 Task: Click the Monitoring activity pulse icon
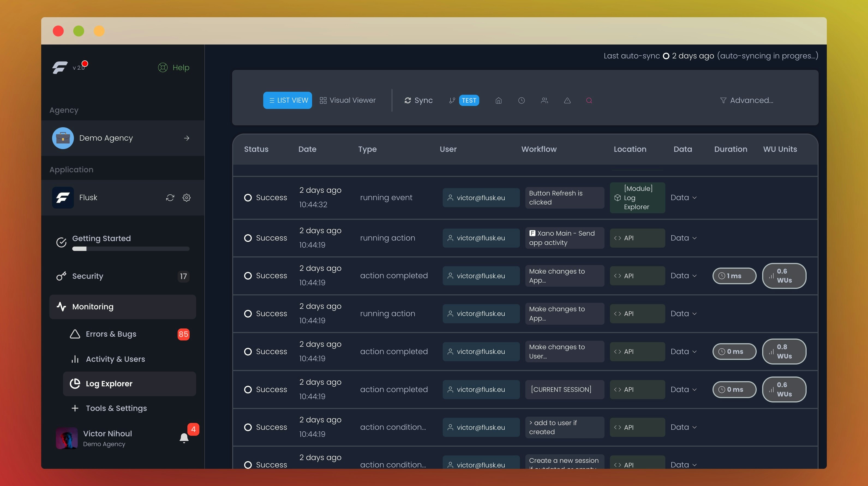[x=61, y=307]
